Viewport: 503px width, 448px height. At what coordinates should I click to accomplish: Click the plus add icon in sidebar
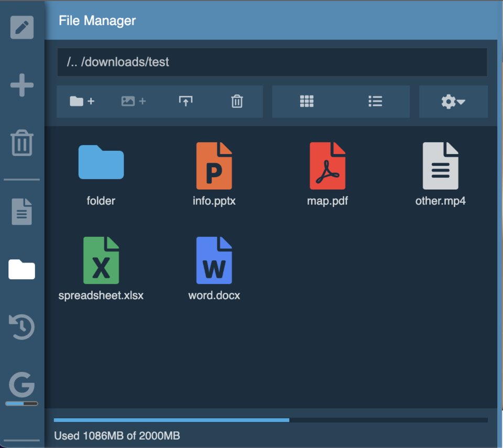tap(22, 85)
